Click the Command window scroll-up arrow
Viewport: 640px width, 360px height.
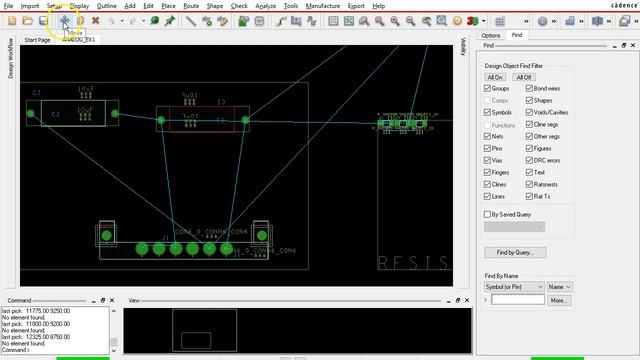coord(113,311)
